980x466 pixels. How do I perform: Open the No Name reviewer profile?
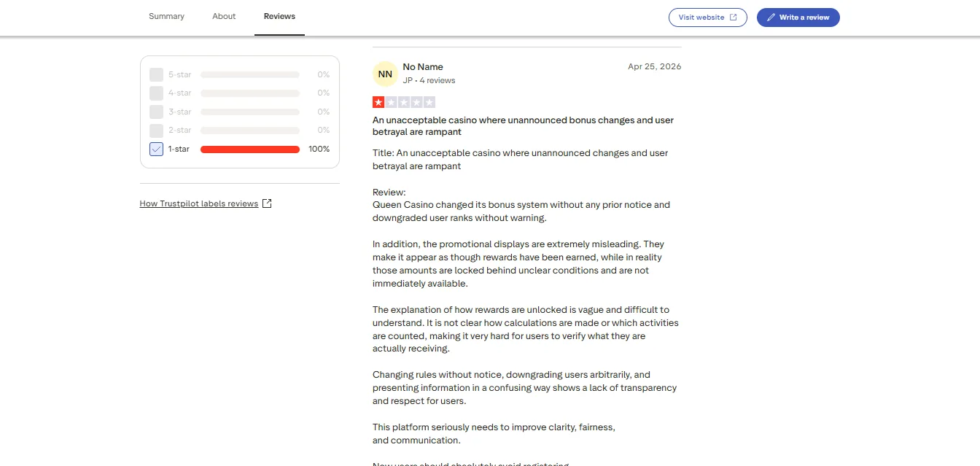tap(423, 67)
